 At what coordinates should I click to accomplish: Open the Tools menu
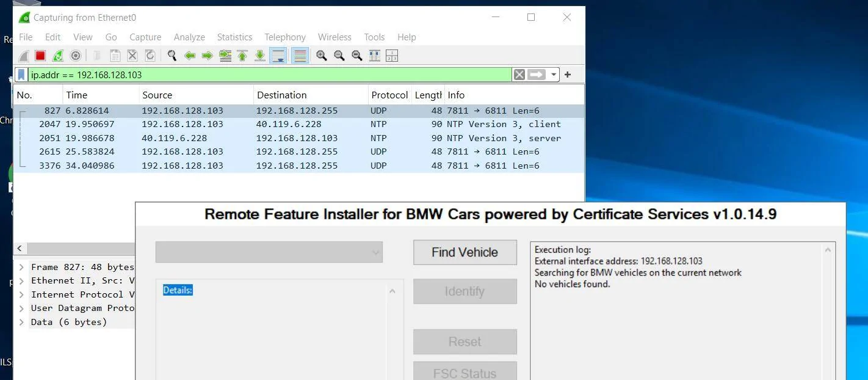[x=374, y=37]
